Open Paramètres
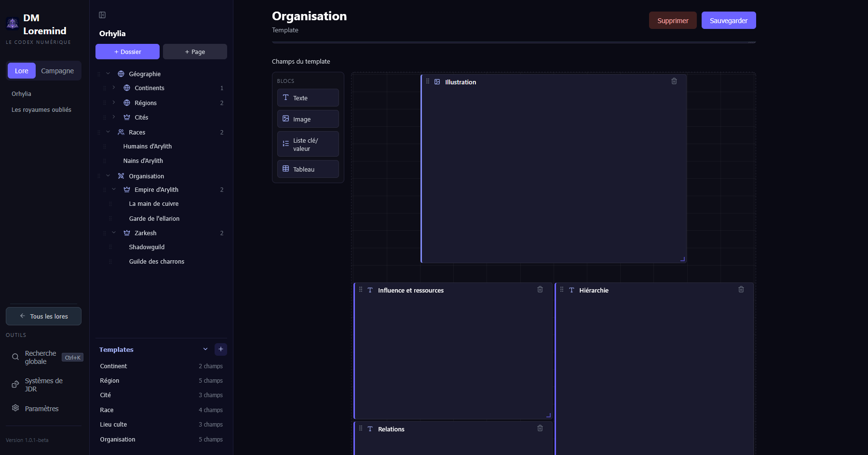The image size is (868, 455). point(43,408)
